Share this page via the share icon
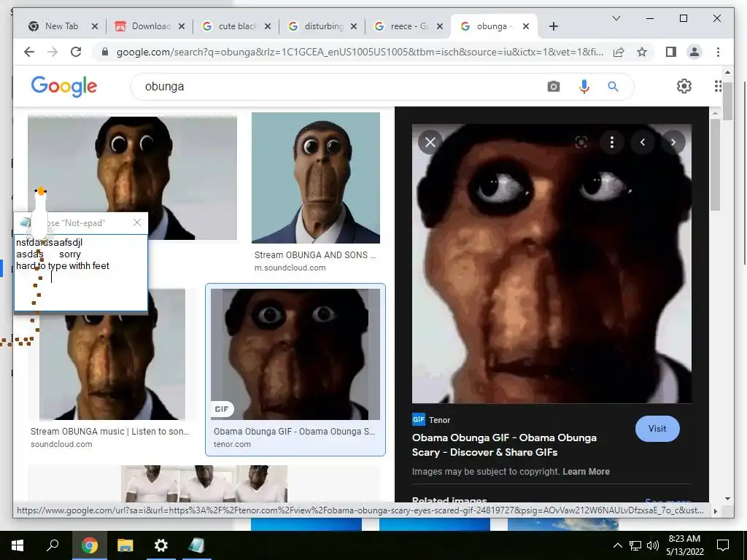Screen dimensions: 747x560 coord(619,52)
